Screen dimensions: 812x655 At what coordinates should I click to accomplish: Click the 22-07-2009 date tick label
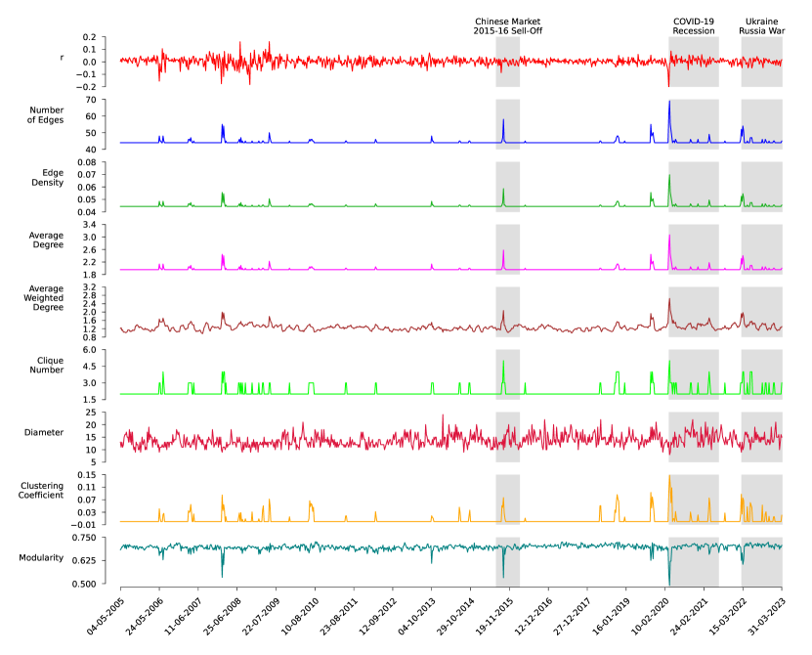click(x=261, y=616)
